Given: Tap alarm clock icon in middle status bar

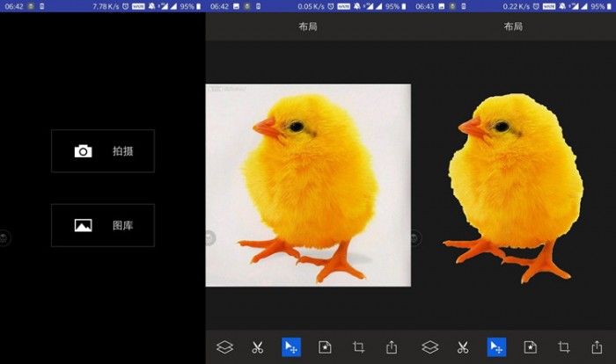Looking at the screenshot, I should 331,6.
